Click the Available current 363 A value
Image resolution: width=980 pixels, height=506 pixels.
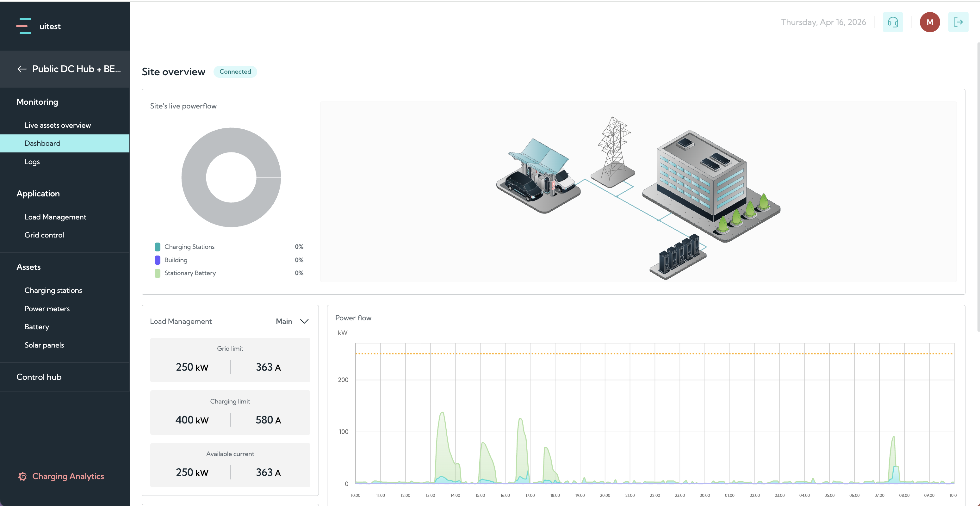pos(268,472)
